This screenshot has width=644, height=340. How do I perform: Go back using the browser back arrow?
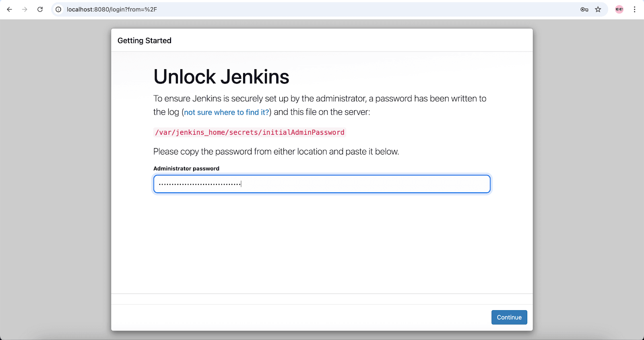click(10, 9)
